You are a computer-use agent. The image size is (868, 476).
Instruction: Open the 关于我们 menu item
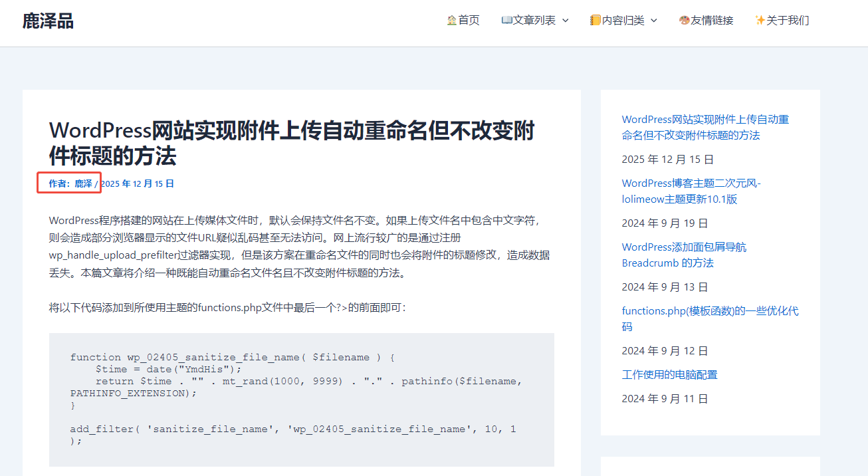(x=782, y=21)
